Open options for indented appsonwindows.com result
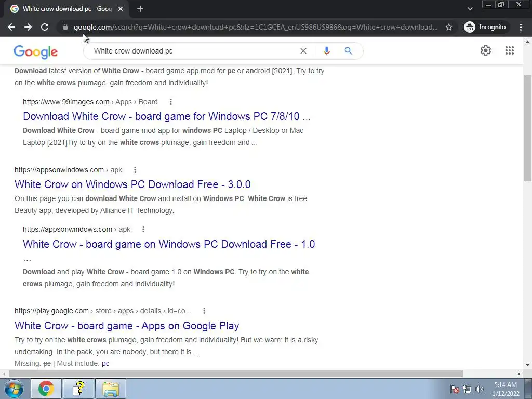This screenshot has height=399, width=532. (143, 229)
